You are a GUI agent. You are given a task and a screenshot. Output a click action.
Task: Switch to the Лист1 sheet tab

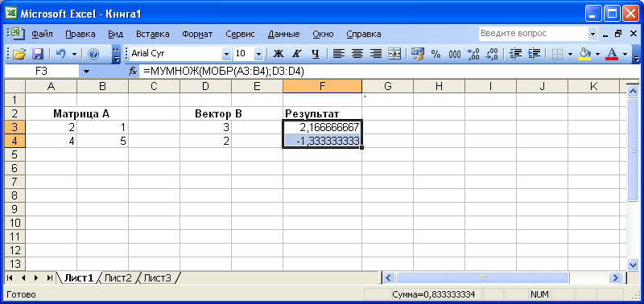80,278
